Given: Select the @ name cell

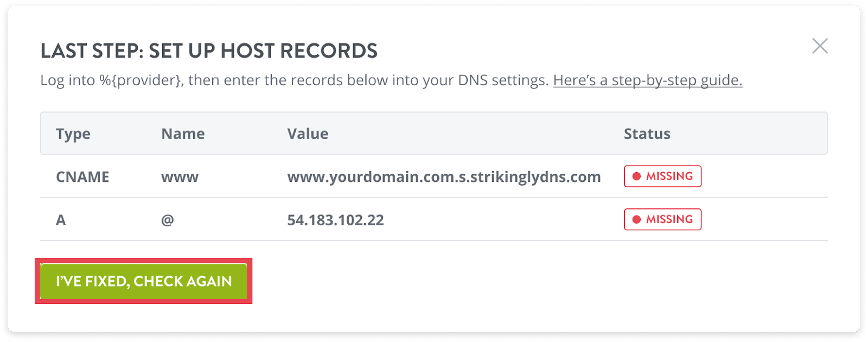Looking at the screenshot, I should [167, 220].
